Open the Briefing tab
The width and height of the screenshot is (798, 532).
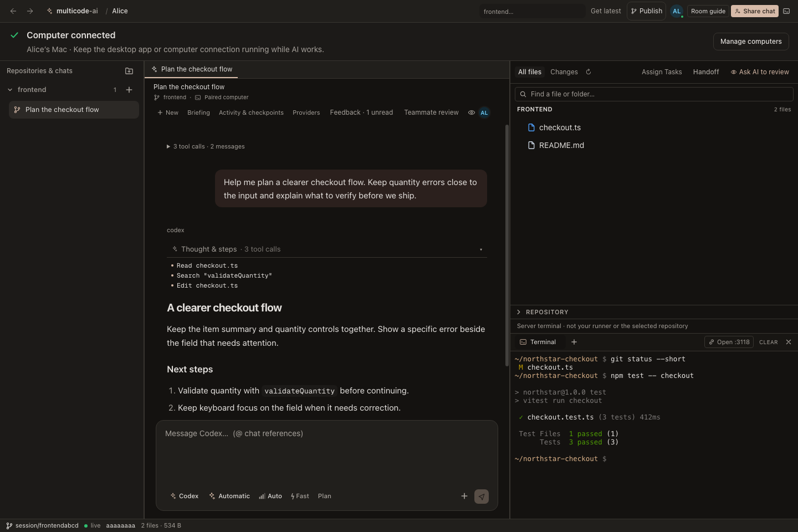click(x=198, y=112)
